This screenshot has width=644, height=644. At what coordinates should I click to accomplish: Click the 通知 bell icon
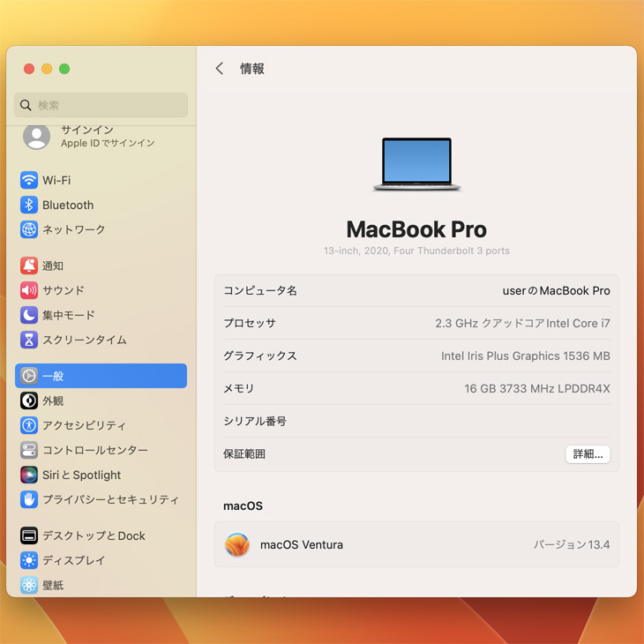coord(29,266)
